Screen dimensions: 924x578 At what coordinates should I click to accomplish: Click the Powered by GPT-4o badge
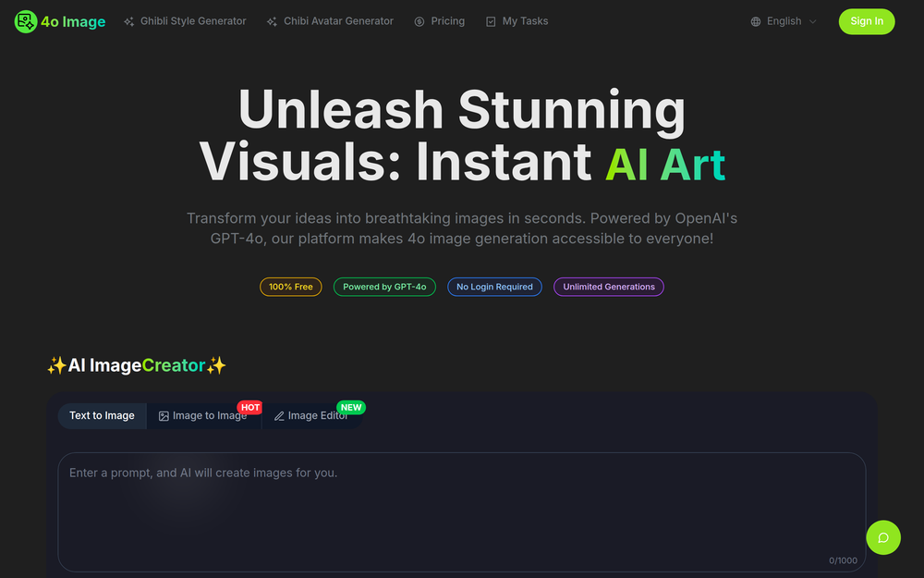pos(384,287)
